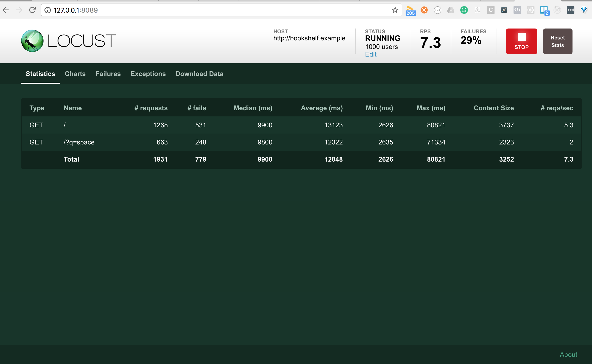This screenshot has height=364, width=592.
Task: Go to the Exceptions tab
Action: (148, 74)
